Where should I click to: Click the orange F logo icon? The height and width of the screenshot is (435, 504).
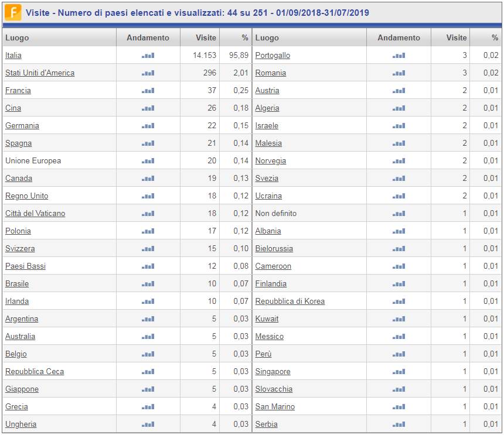click(13, 12)
